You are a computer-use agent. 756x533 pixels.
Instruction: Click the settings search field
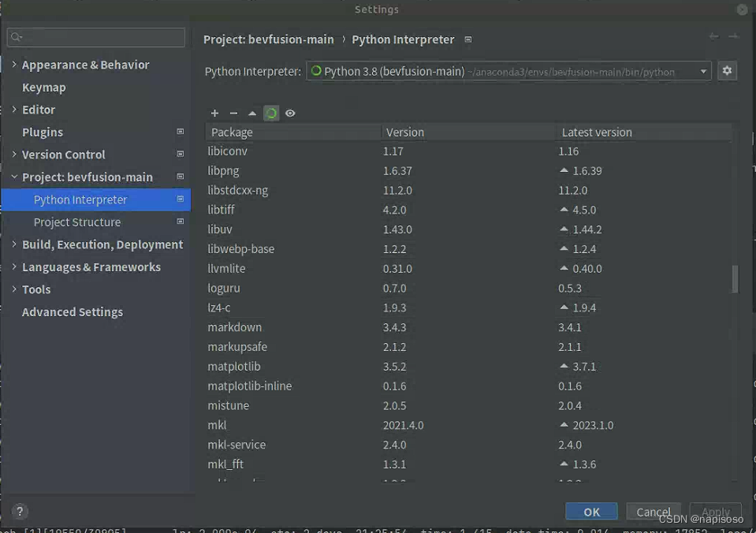(96, 37)
